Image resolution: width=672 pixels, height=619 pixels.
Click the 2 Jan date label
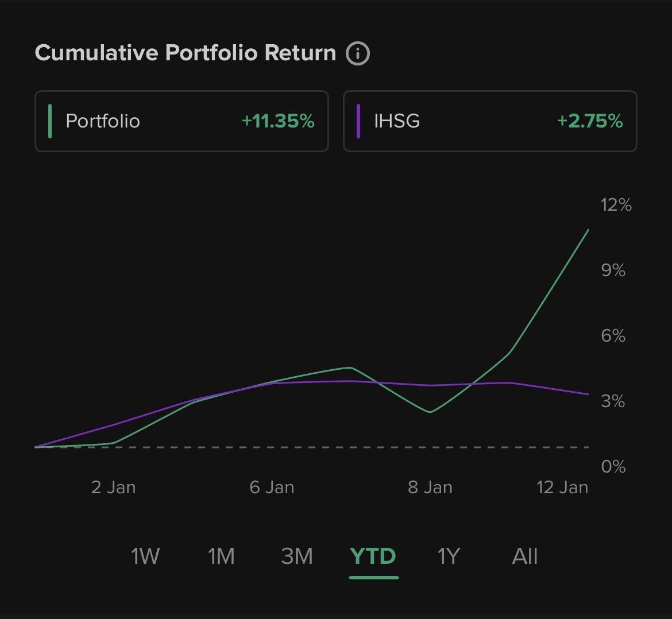(113, 488)
